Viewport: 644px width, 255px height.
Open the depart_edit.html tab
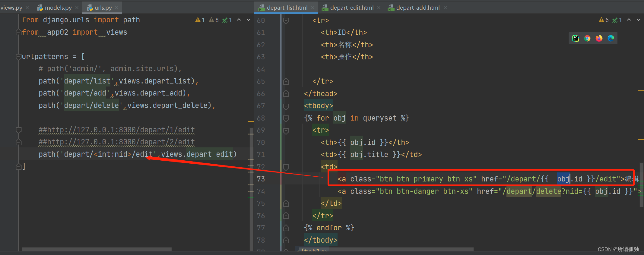352,8
